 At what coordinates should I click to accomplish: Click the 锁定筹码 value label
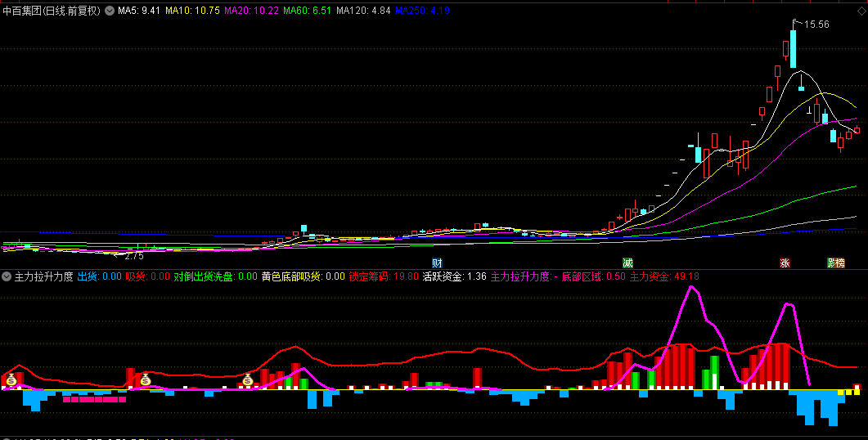pyautogui.click(x=384, y=276)
